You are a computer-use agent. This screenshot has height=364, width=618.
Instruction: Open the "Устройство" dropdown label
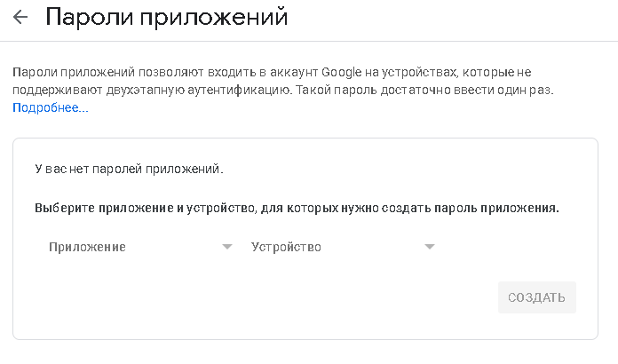point(286,247)
